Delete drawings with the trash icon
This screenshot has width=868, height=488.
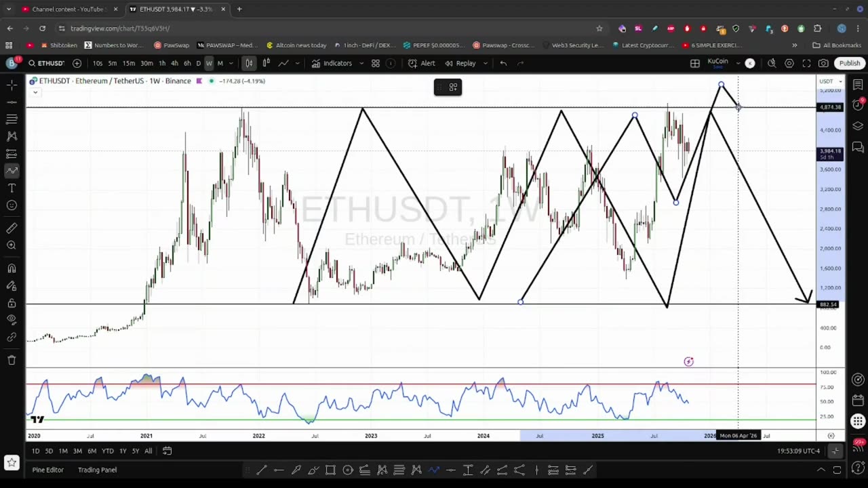[12, 360]
